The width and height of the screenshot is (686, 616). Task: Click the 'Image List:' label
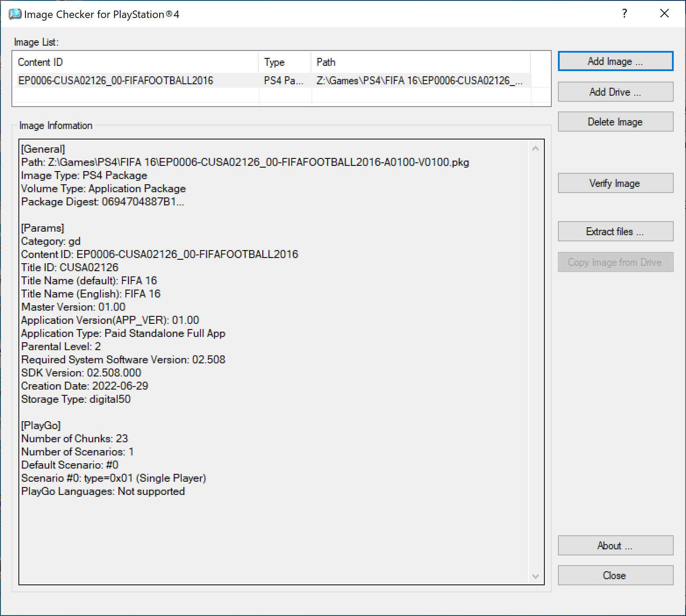point(36,42)
